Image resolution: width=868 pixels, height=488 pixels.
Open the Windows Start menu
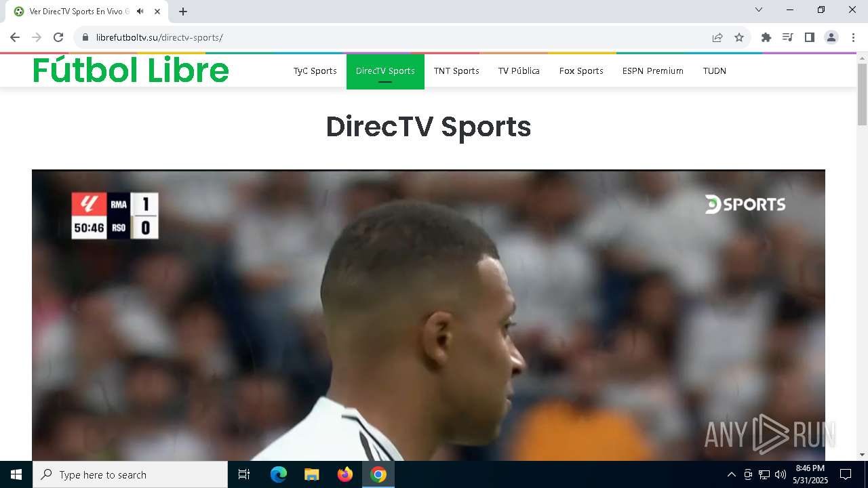click(16, 474)
